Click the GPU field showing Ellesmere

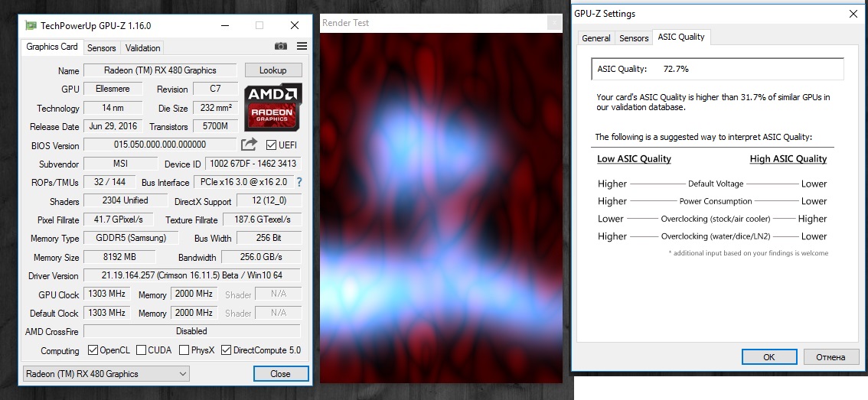click(x=113, y=89)
